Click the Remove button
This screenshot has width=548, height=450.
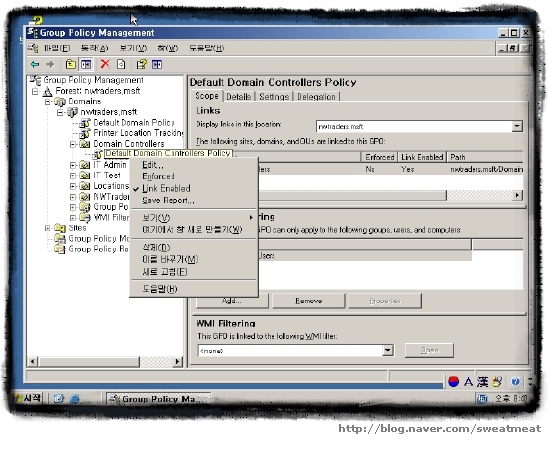(309, 301)
